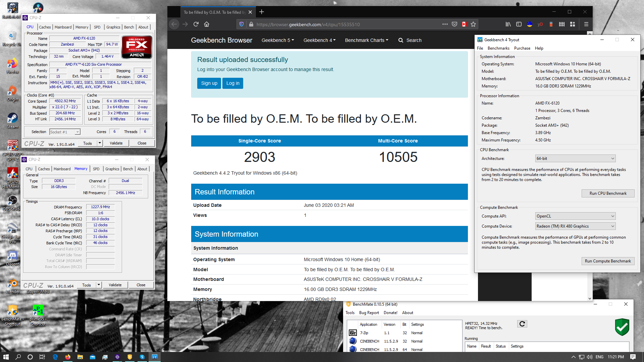The image size is (644, 362).
Task: Click Run CPU Benchmark button
Action: tap(608, 193)
